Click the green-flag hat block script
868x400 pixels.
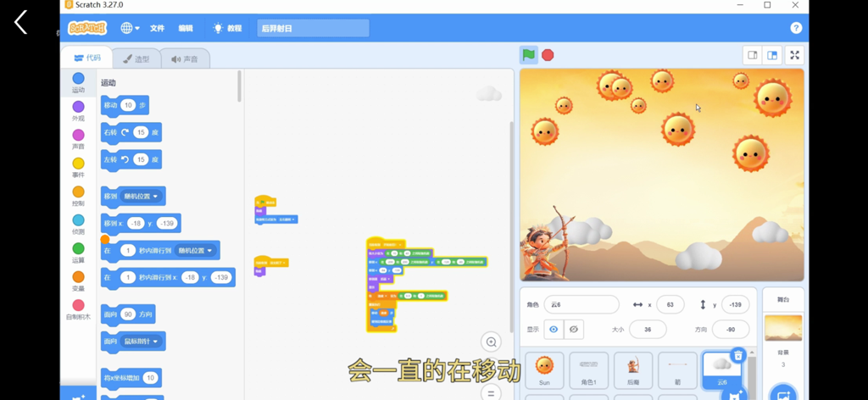[x=265, y=202]
